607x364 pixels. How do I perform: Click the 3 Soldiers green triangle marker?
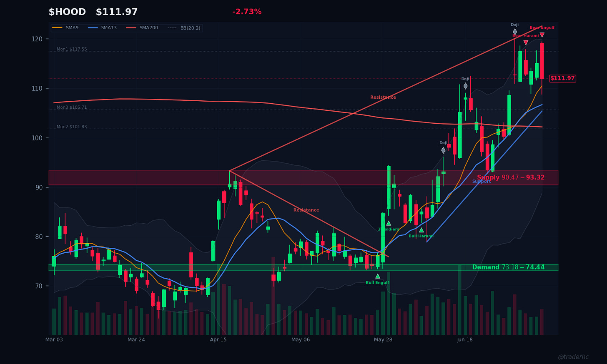pyautogui.click(x=389, y=223)
